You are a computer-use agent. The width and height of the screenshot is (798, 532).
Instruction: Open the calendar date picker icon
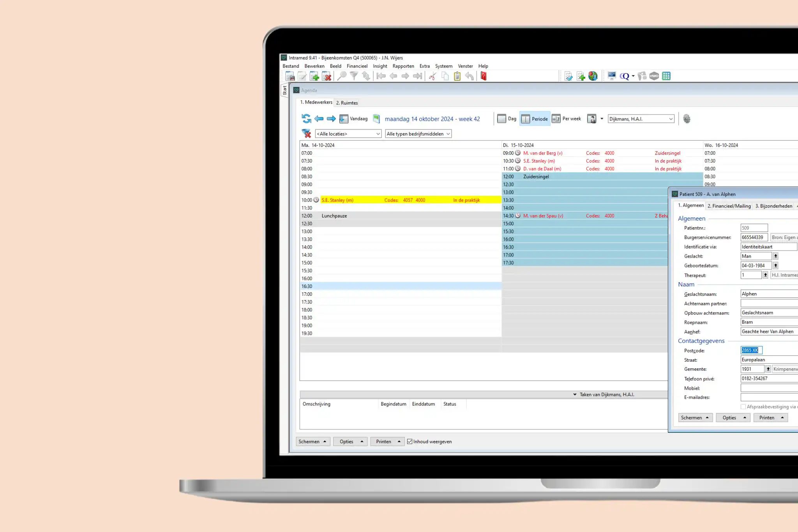coord(376,118)
